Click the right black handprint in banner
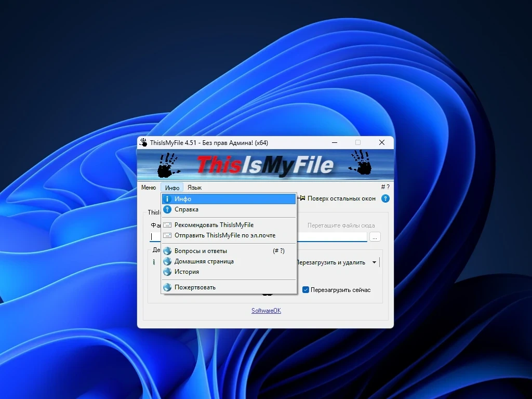Screen dimensions: 532x399 click(x=361, y=163)
